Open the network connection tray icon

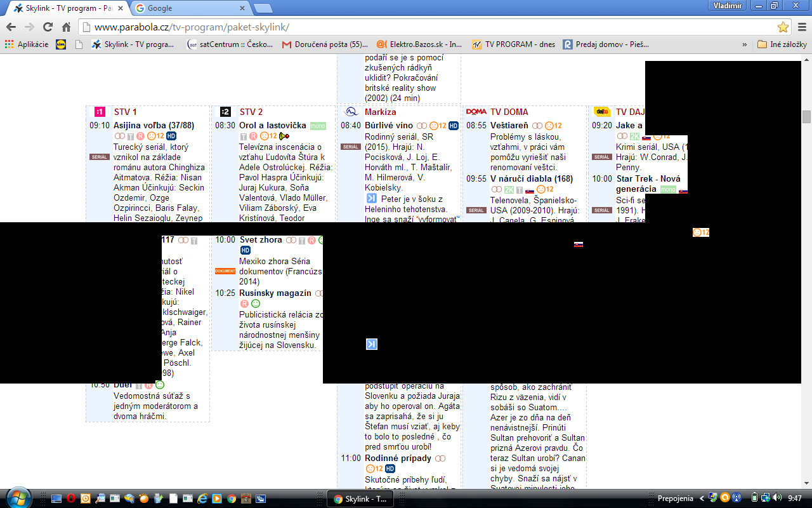click(766, 498)
